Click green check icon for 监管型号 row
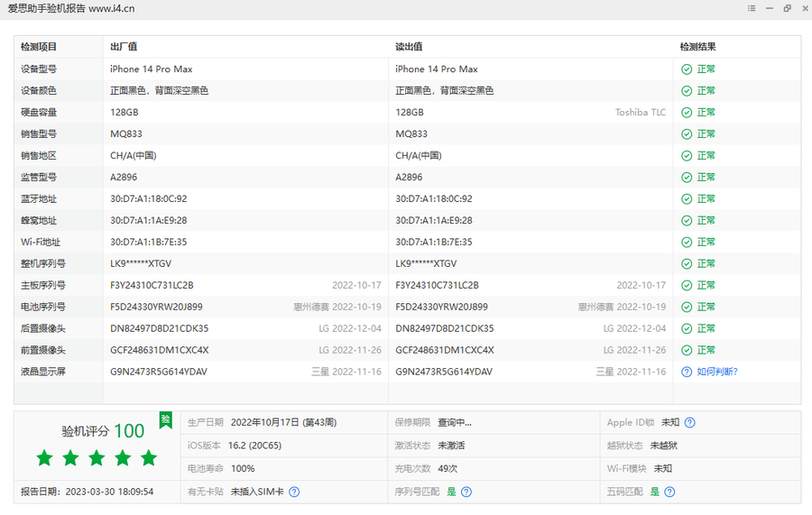812x515 pixels. click(x=687, y=178)
